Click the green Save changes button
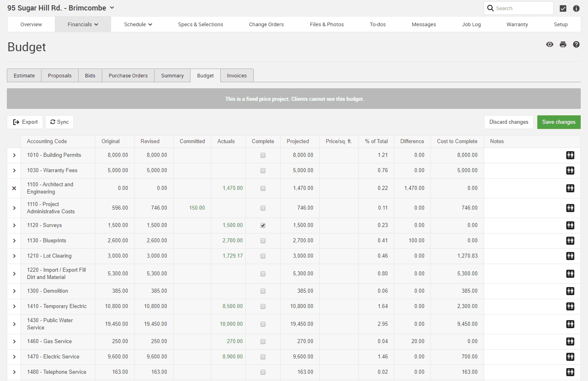Screen dimensions: 588x381 coord(559,122)
